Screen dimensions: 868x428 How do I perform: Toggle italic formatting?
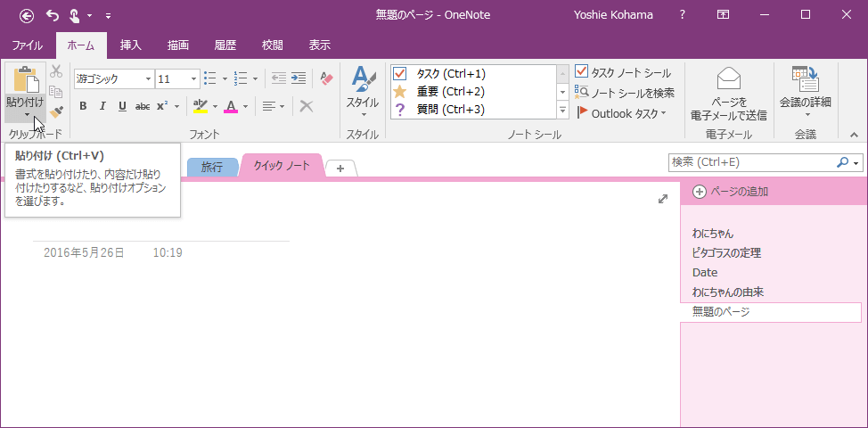point(102,106)
